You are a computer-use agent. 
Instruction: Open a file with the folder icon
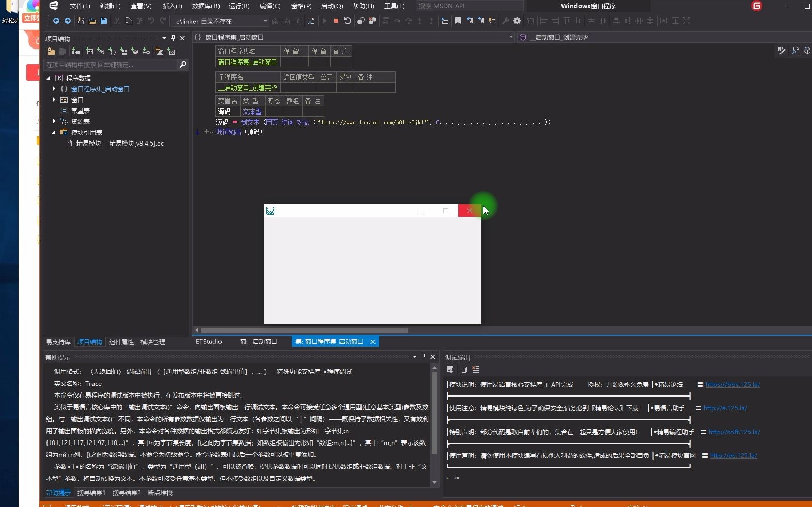(x=92, y=21)
